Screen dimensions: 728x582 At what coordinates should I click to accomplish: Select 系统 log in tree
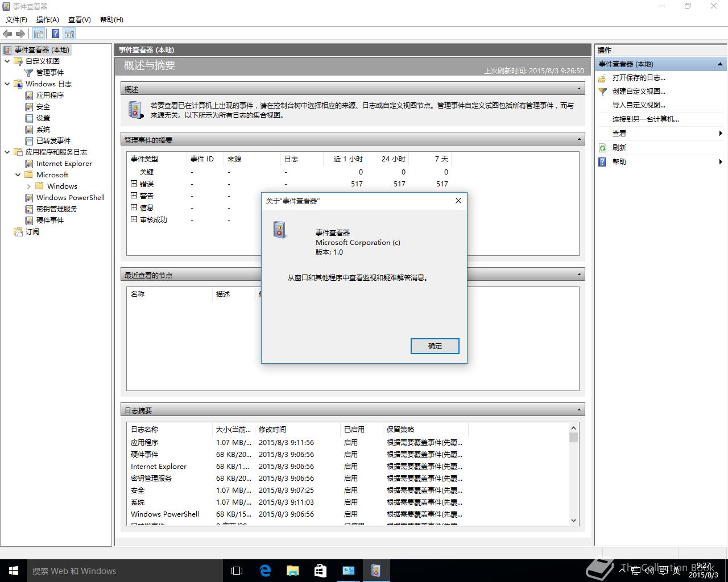point(43,129)
